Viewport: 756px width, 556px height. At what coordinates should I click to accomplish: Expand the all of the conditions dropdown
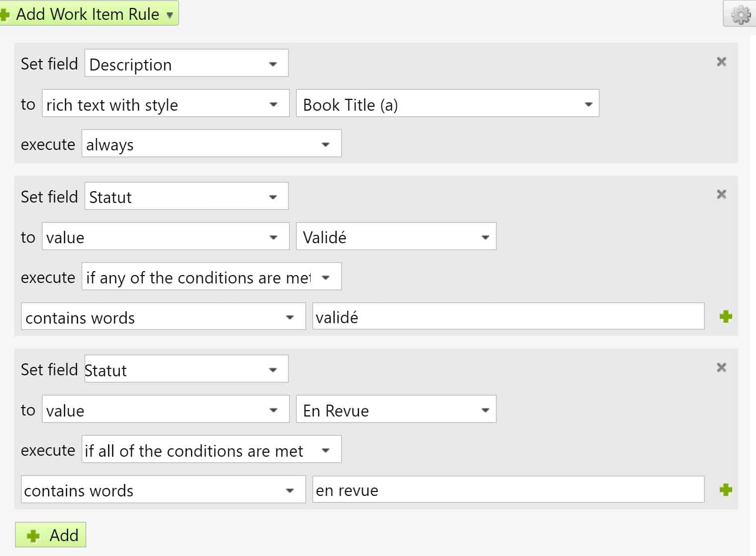211,450
